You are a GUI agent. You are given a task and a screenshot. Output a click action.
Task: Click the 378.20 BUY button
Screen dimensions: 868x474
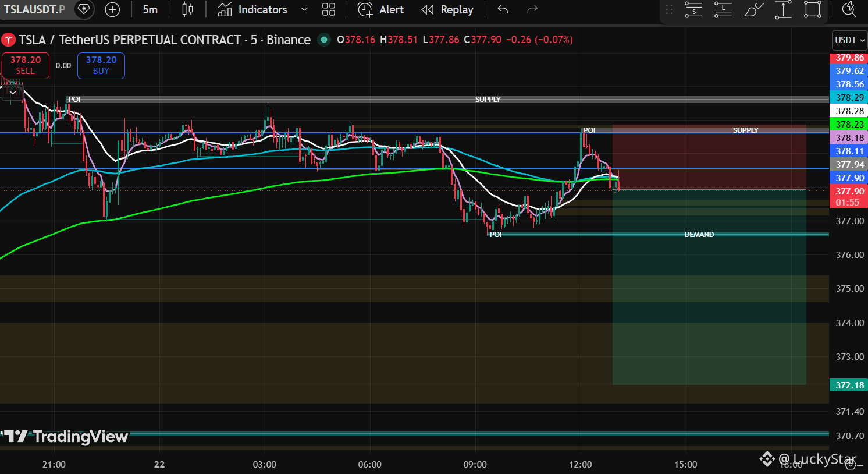101,65
